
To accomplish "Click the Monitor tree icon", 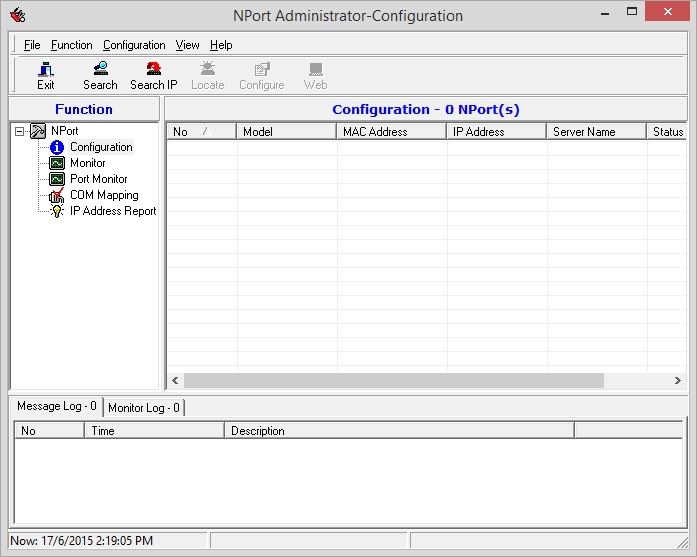I will [x=57, y=163].
